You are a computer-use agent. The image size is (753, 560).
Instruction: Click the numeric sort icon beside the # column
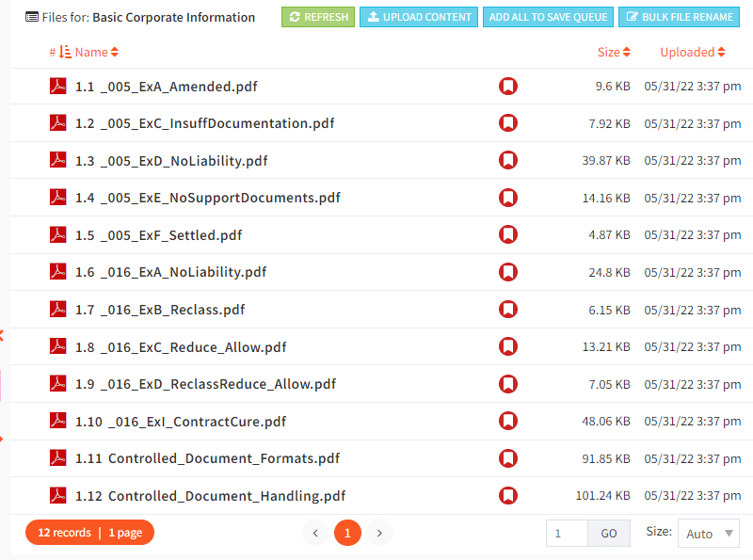click(65, 52)
